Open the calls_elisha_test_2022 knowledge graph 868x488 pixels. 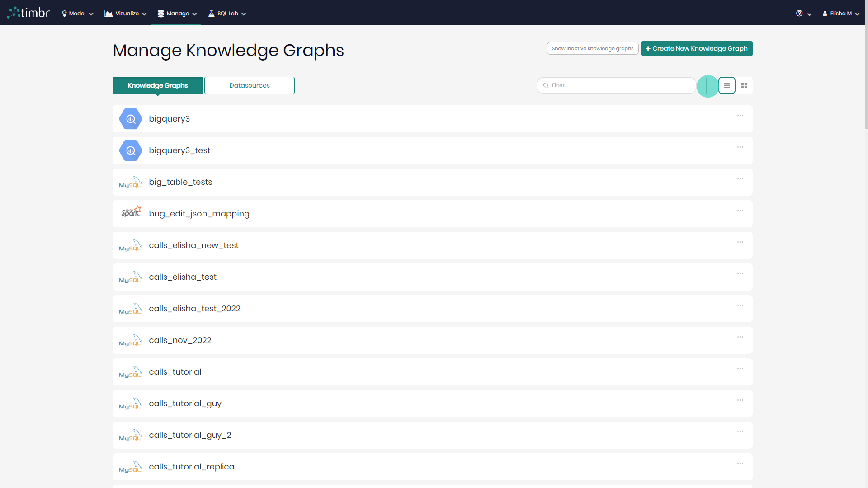pos(194,309)
